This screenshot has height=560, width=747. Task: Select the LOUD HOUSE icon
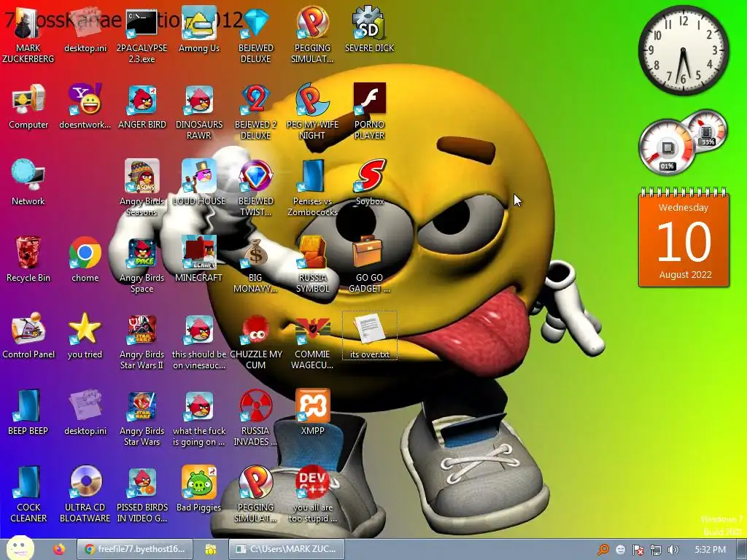point(198,183)
